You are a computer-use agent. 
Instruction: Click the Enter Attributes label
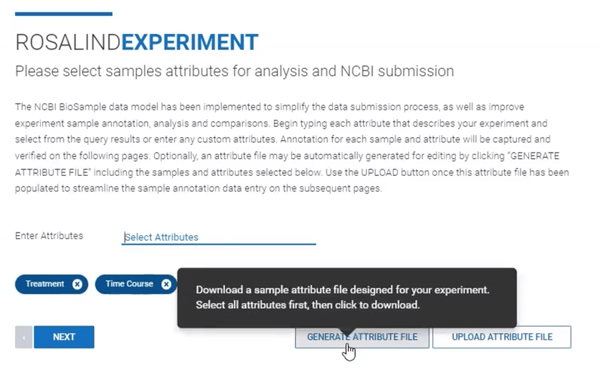[x=49, y=236]
